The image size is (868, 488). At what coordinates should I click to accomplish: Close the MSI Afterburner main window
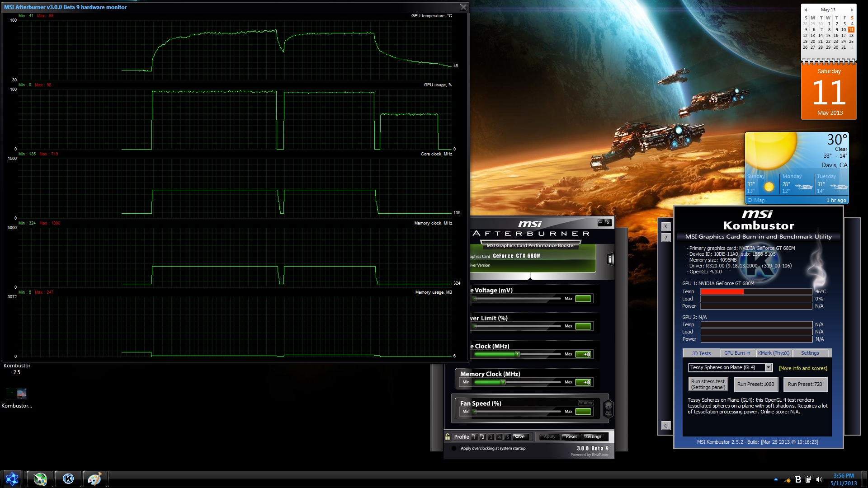click(608, 222)
